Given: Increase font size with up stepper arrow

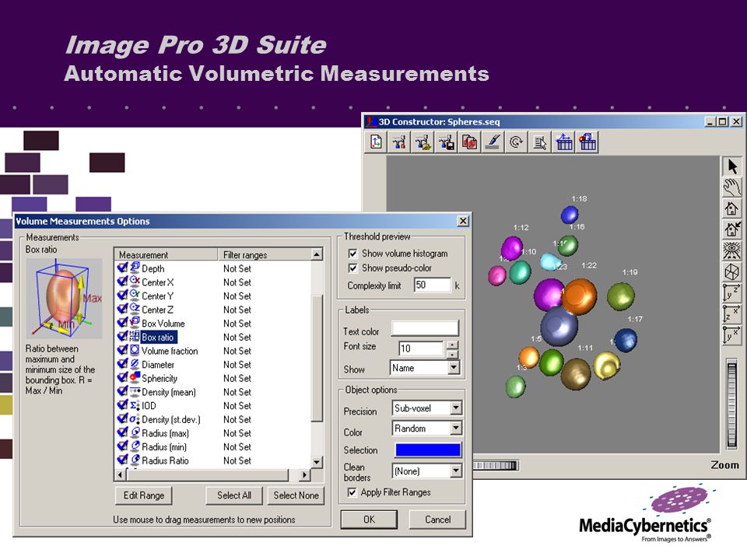Looking at the screenshot, I should click(453, 345).
